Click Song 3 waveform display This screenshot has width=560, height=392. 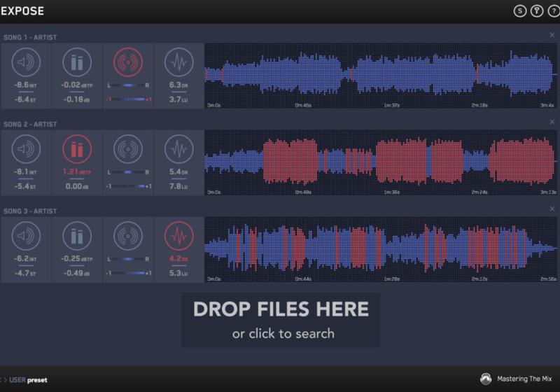point(381,249)
